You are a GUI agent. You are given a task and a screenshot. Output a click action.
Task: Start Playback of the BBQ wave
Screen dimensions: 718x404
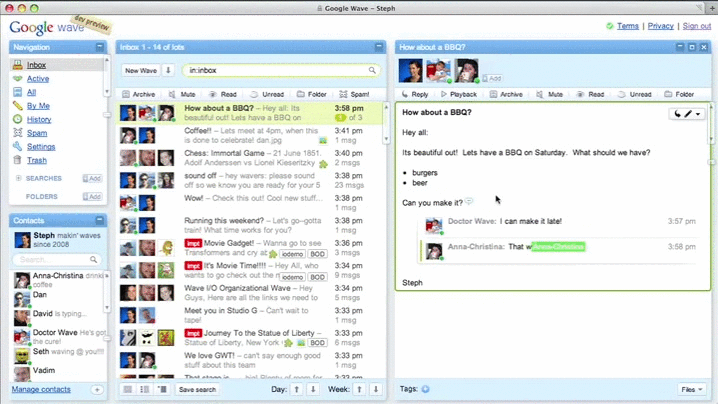(x=458, y=94)
